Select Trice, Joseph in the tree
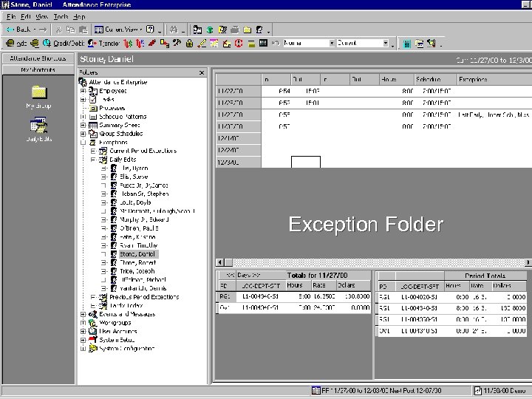Screen dimensions: 532x399 pos(137,271)
